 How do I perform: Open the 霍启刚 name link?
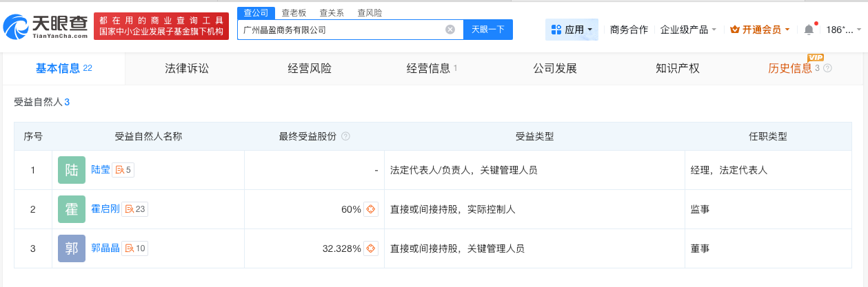click(x=105, y=209)
